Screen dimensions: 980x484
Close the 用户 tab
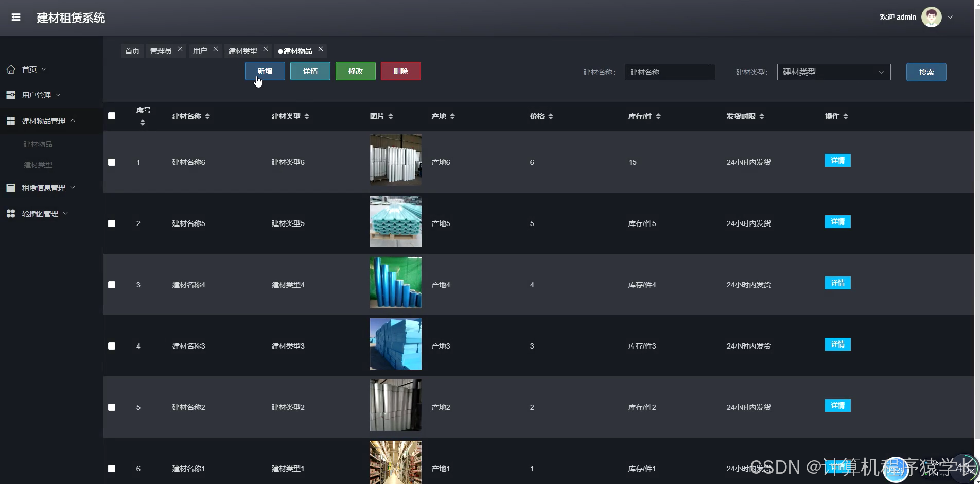tap(216, 49)
